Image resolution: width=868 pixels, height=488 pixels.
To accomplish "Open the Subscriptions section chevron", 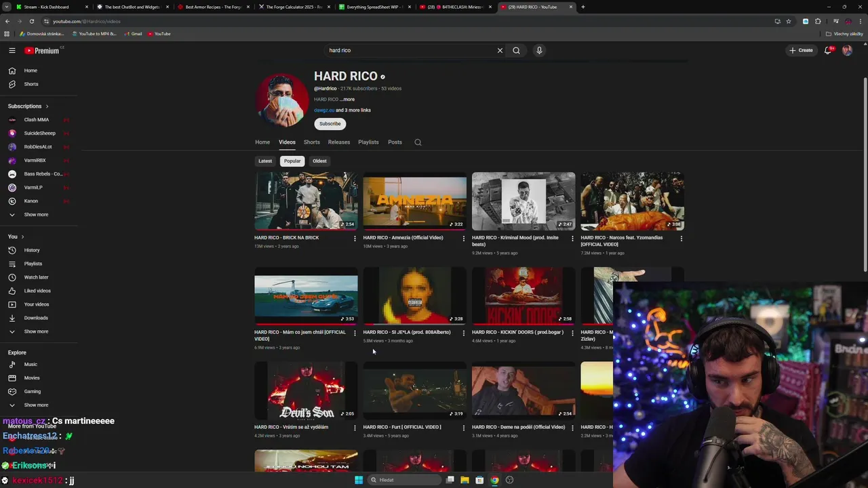I will (x=47, y=106).
